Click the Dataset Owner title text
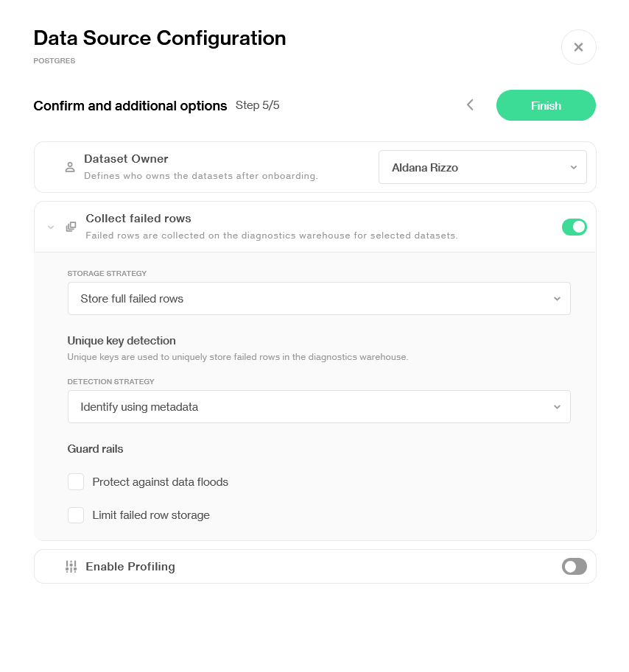 126,159
